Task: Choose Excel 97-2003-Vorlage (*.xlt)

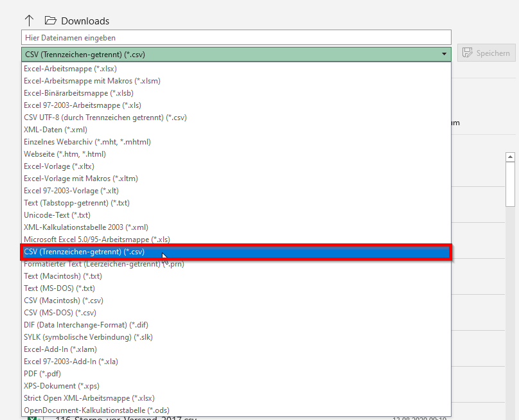Action: 236,191
